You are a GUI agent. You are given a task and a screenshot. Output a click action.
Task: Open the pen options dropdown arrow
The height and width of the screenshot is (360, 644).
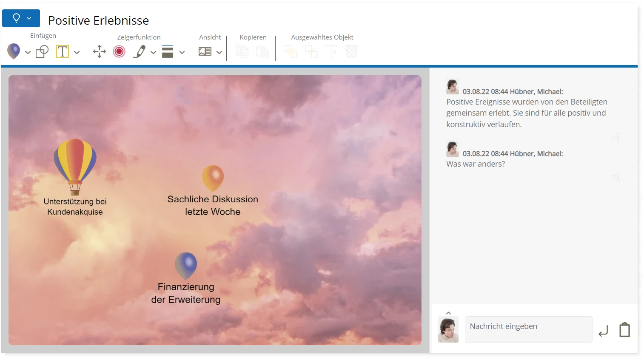[x=154, y=53]
